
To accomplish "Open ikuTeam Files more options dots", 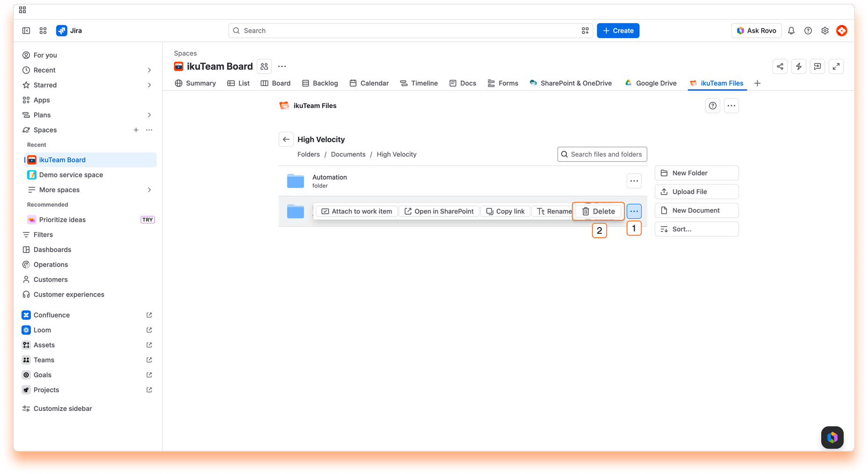I will point(731,106).
